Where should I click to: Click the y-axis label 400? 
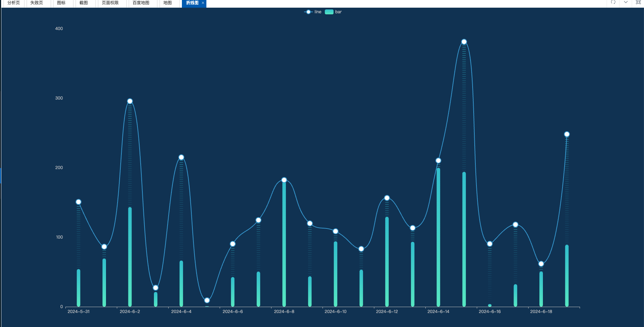(59, 29)
